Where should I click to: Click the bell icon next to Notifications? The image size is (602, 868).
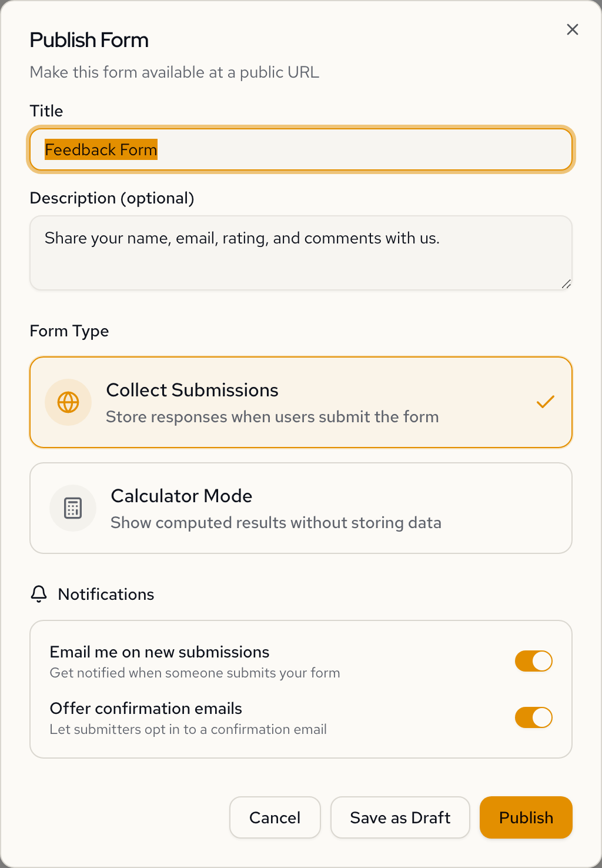39,594
